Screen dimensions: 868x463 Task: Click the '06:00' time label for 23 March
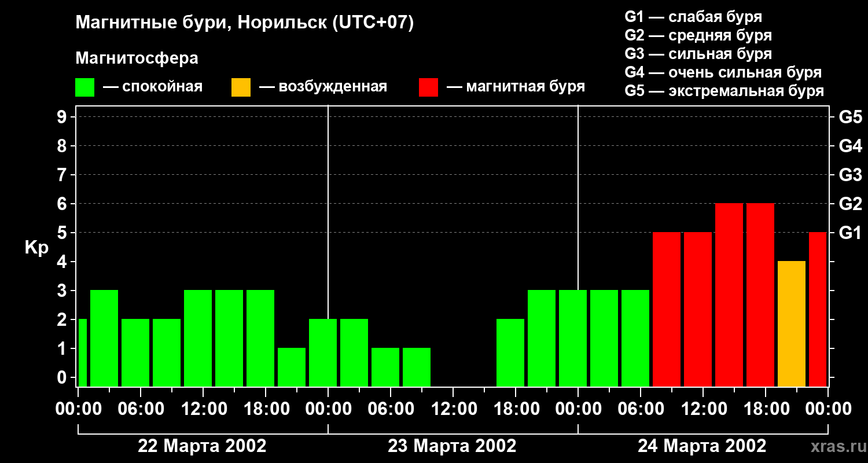[391, 409]
